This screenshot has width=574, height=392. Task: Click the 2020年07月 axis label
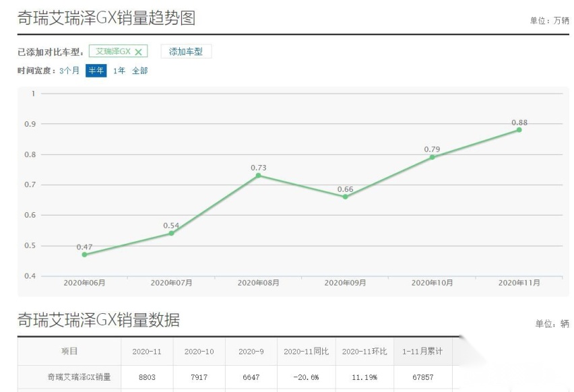[x=171, y=283]
